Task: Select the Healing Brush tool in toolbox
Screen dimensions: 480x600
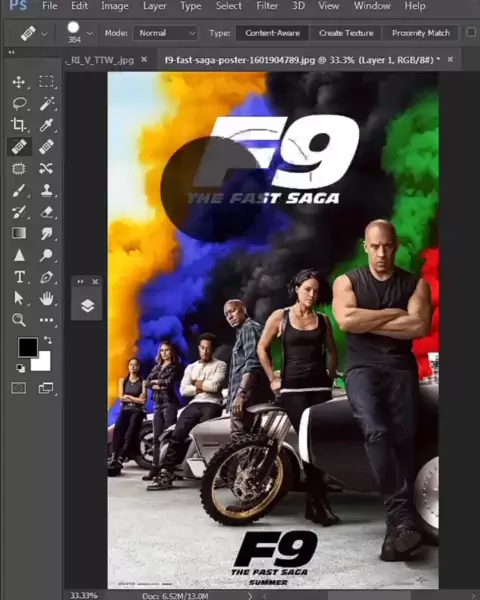Action: point(46,147)
